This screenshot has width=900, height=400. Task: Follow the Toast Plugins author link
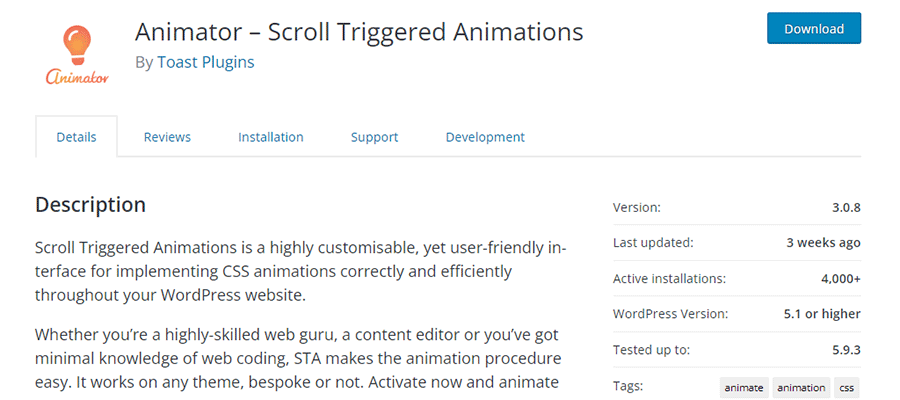tap(206, 62)
